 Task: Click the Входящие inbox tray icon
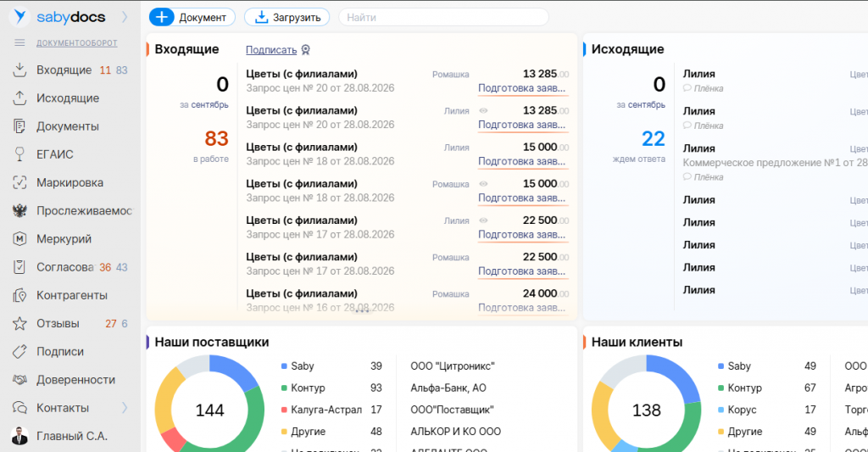point(20,70)
